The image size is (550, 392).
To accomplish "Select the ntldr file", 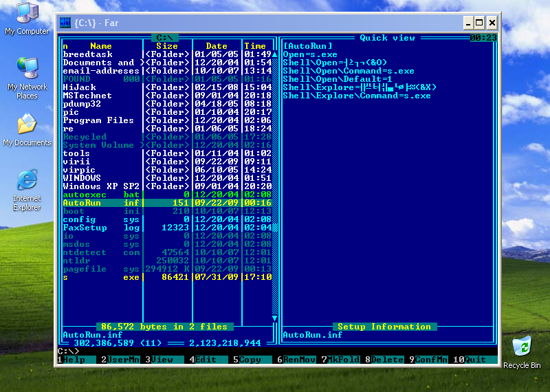I will (x=167, y=261).
